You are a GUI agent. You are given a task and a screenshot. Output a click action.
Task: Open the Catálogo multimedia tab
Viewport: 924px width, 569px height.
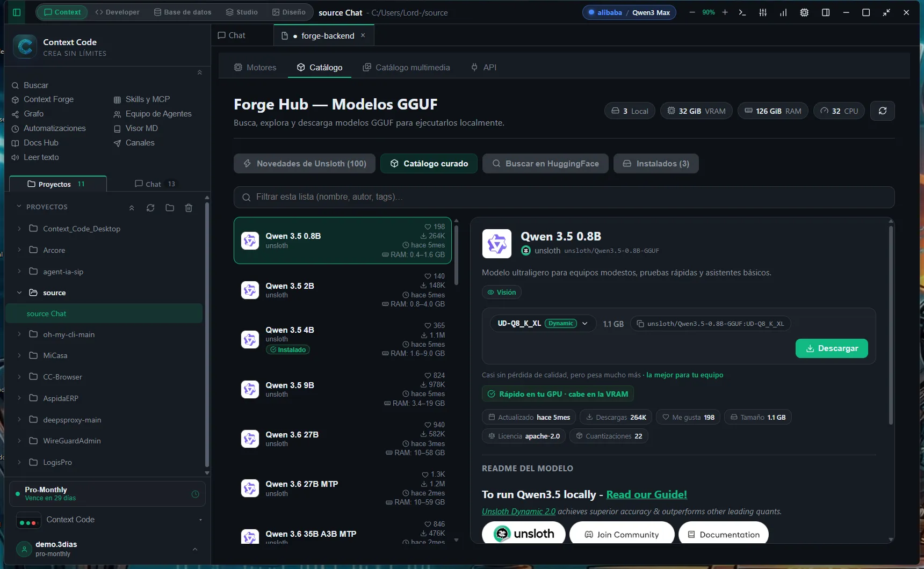click(x=407, y=68)
